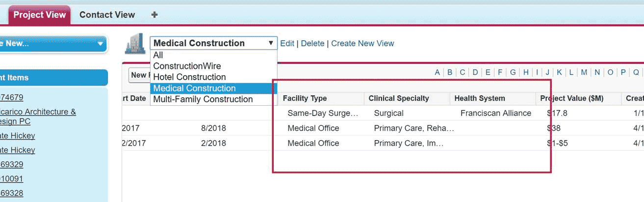Switch to the Contact View tab
The width and height of the screenshot is (644, 202).
(107, 15)
